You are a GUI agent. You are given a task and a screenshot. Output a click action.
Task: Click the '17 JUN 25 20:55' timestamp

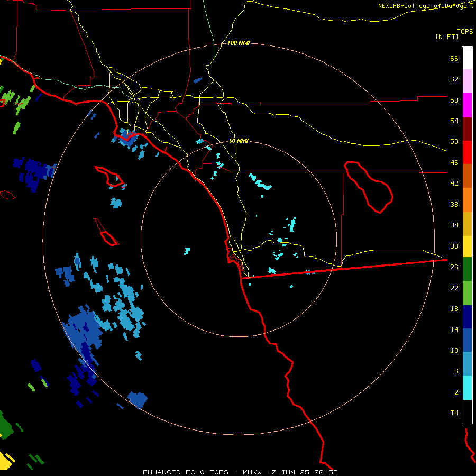click(303, 472)
